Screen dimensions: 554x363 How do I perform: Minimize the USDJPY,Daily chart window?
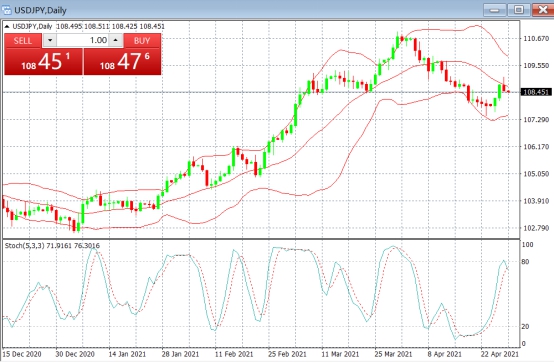(495, 10)
